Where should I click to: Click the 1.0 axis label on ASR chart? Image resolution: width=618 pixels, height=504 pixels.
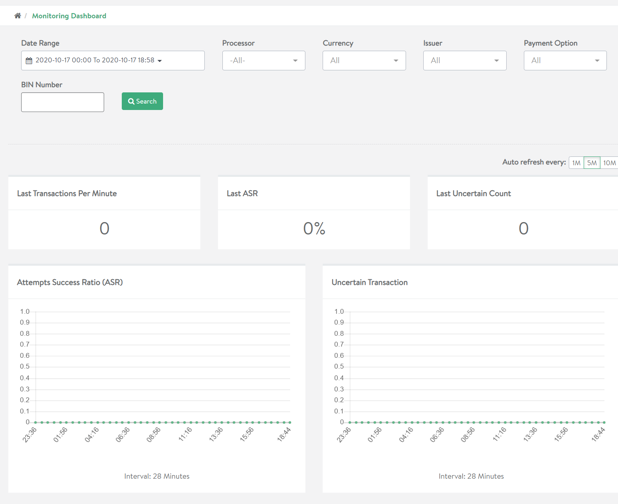tap(25, 311)
